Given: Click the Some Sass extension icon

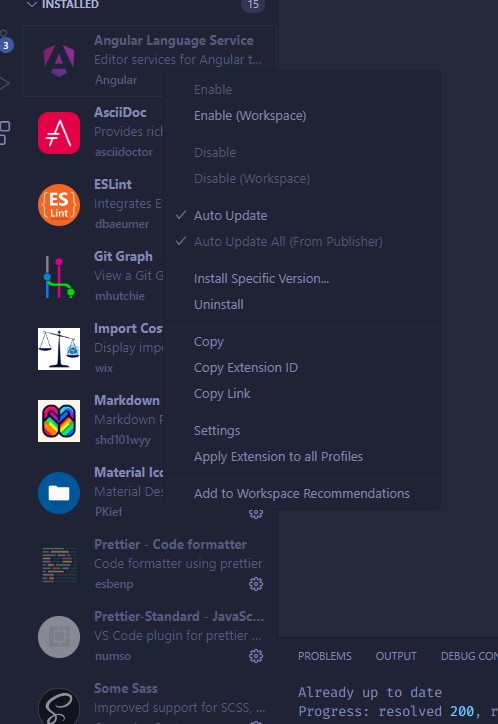Looking at the screenshot, I should [59, 706].
